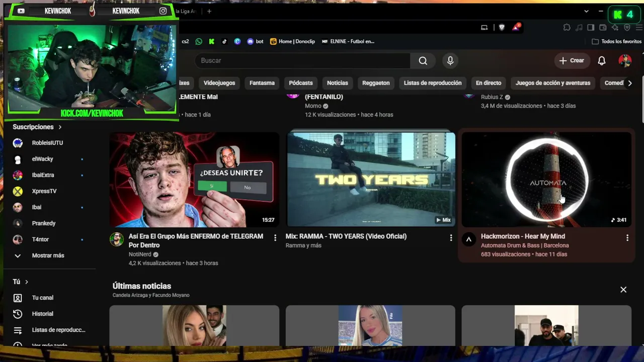The width and height of the screenshot is (644, 362).
Task: Select the Listas de reproducción chip
Action: point(433,83)
